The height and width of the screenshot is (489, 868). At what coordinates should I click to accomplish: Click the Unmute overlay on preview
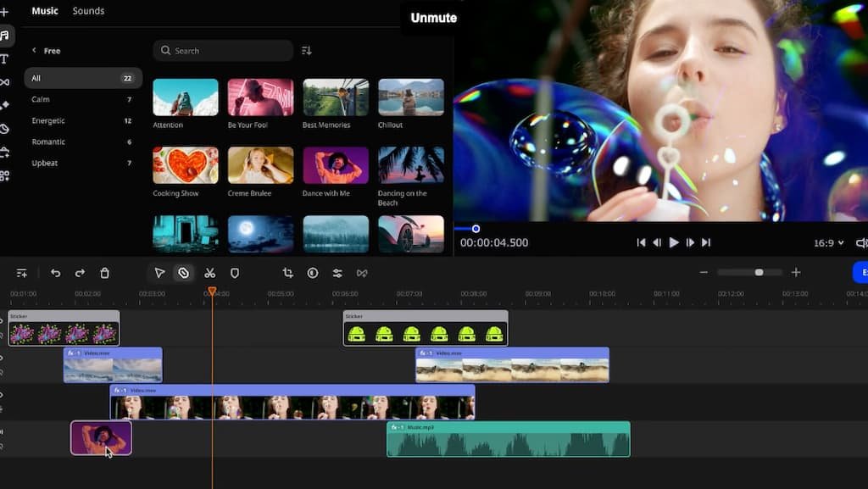[x=433, y=17]
